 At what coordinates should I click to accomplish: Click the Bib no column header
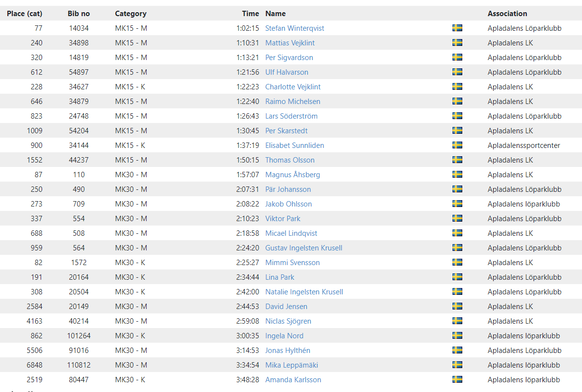tap(79, 14)
